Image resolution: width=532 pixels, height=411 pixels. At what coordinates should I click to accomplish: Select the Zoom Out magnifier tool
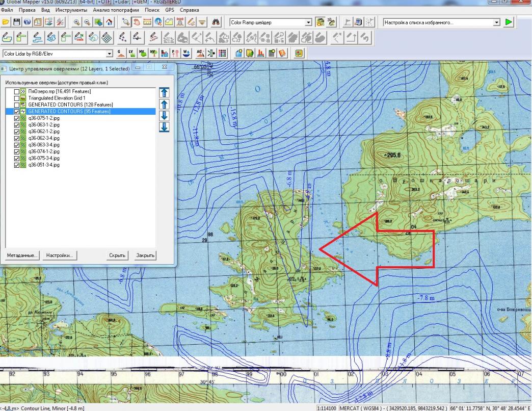tap(88, 22)
